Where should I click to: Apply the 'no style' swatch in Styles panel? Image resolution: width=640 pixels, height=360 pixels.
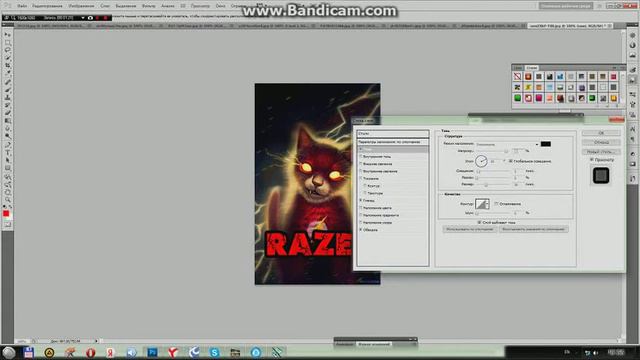click(x=517, y=77)
